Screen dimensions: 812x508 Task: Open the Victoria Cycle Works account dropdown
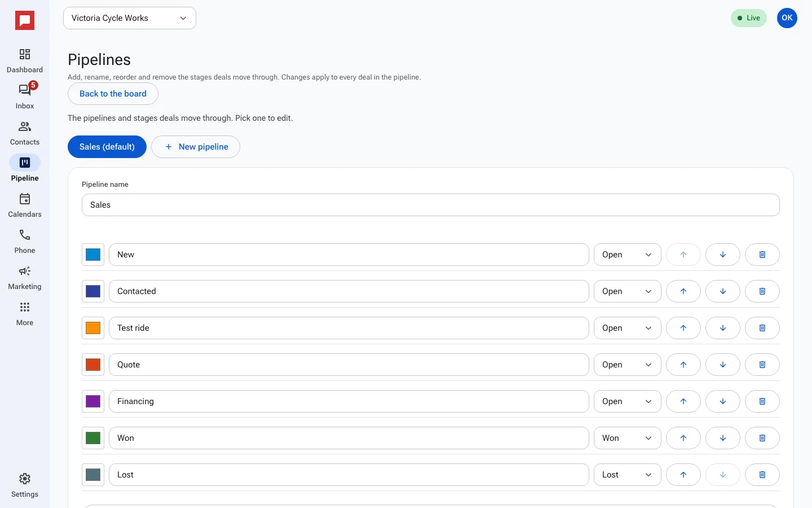(x=130, y=18)
